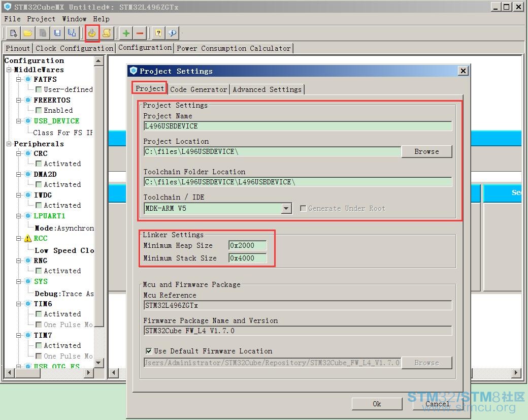The height and width of the screenshot is (420, 528).
Task: Click Ok in Project Settings
Action: [377, 404]
